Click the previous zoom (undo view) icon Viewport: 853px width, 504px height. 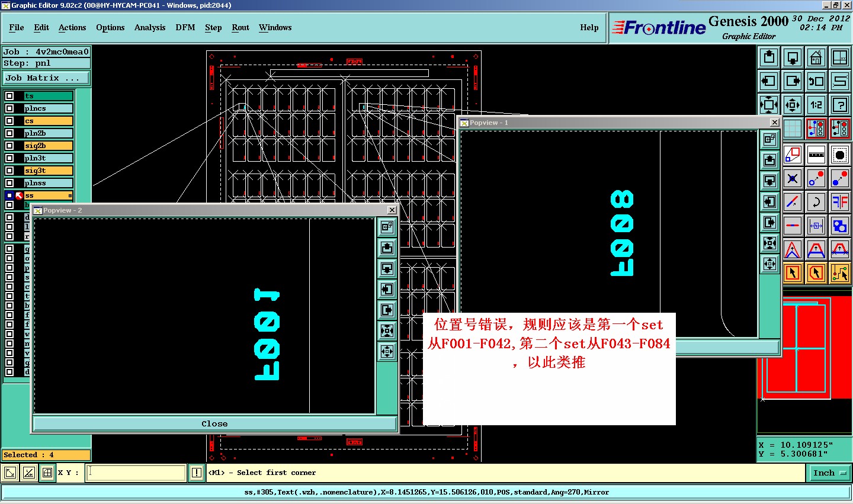click(816, 81)
